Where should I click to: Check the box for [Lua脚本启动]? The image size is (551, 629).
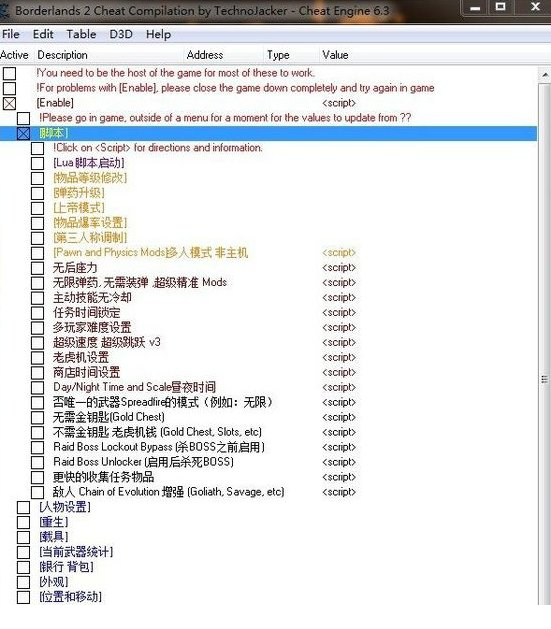pos(37,163)
